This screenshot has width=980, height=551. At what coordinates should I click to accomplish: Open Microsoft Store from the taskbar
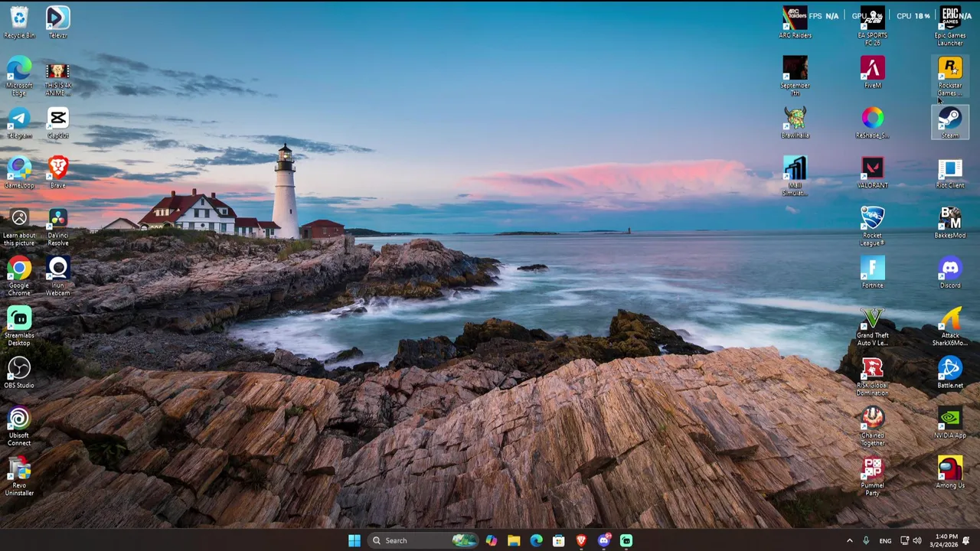pyautogui.click(x=559, y=540)
